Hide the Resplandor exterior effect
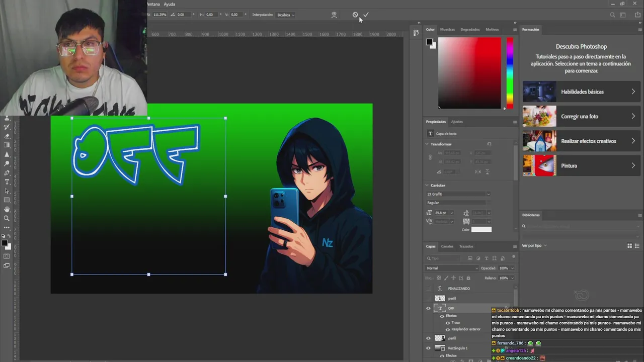644x362 pixels. point(448,329)
